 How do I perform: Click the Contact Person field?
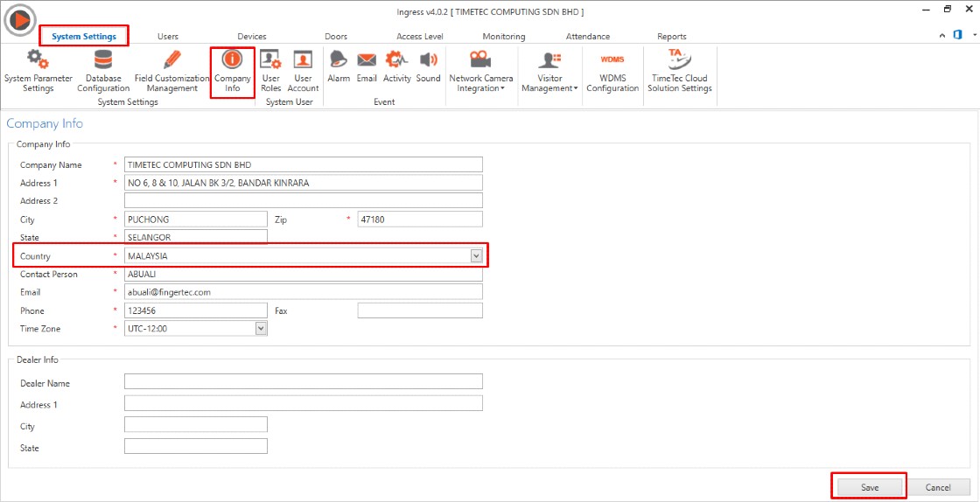(304, 274)
